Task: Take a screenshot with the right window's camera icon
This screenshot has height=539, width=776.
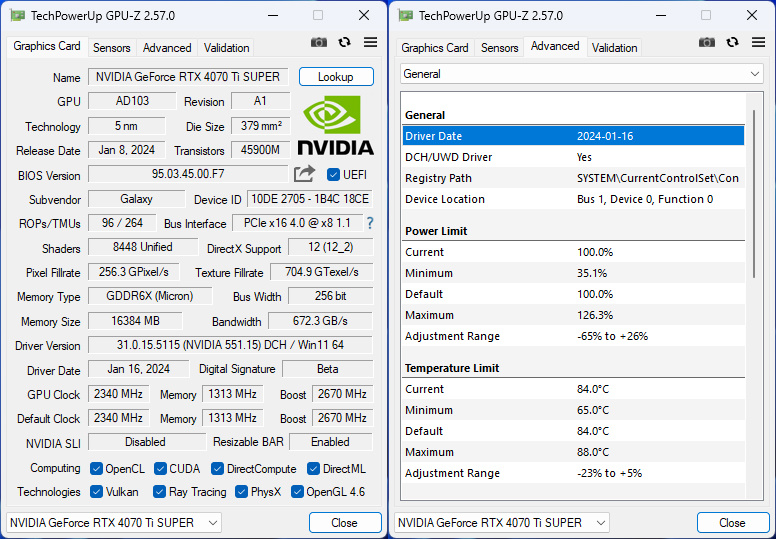Action: click(707, 43)
